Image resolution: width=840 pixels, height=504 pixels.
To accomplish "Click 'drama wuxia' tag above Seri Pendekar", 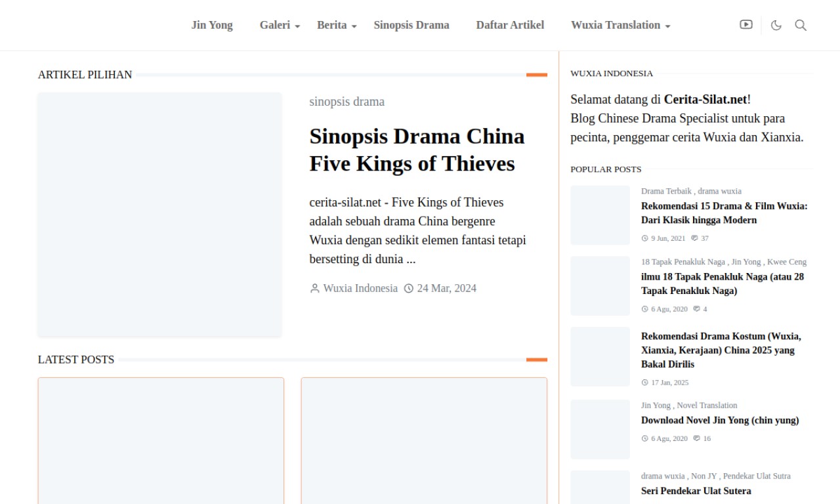I will (x=663, y=476).
